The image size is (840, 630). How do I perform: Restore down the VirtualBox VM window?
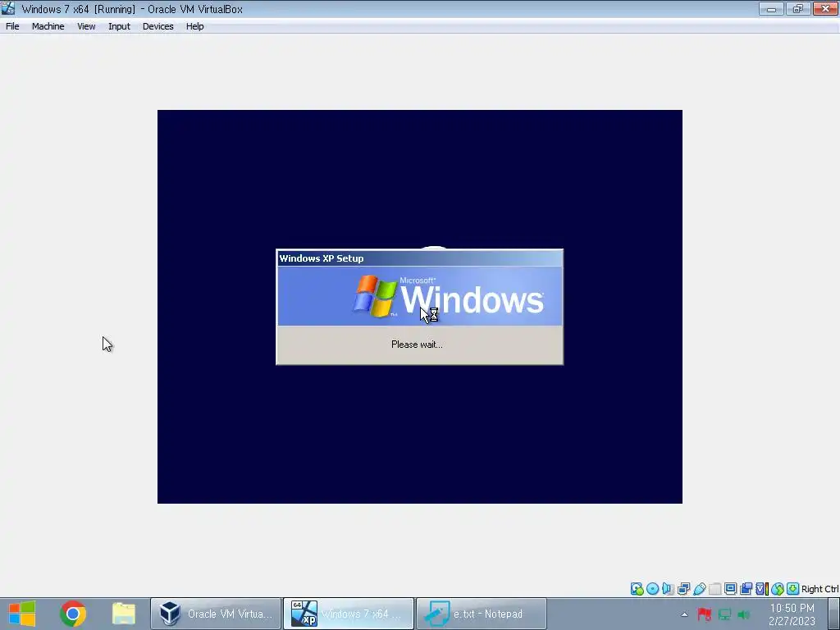(x=798, y=8)
